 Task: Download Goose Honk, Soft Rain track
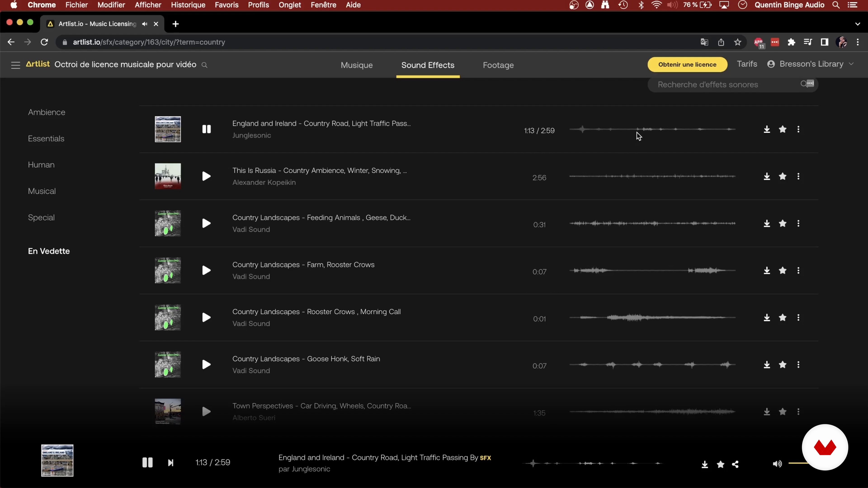(x=767, y=365)
